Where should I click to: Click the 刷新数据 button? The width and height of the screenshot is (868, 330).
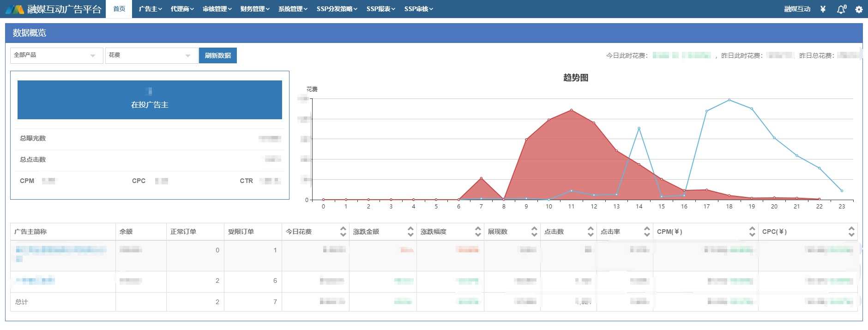[x=218, y=55]
